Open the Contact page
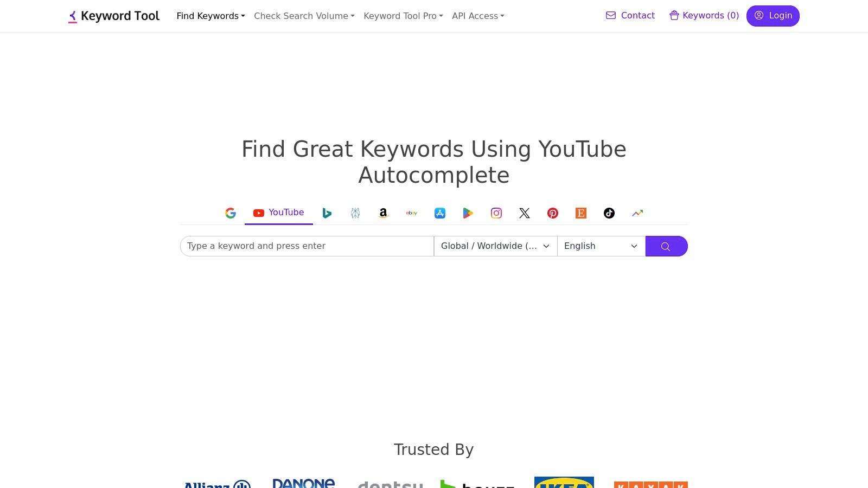Image resolution: width=868 pixels, height=488 pixels. (x=630, y=15)
